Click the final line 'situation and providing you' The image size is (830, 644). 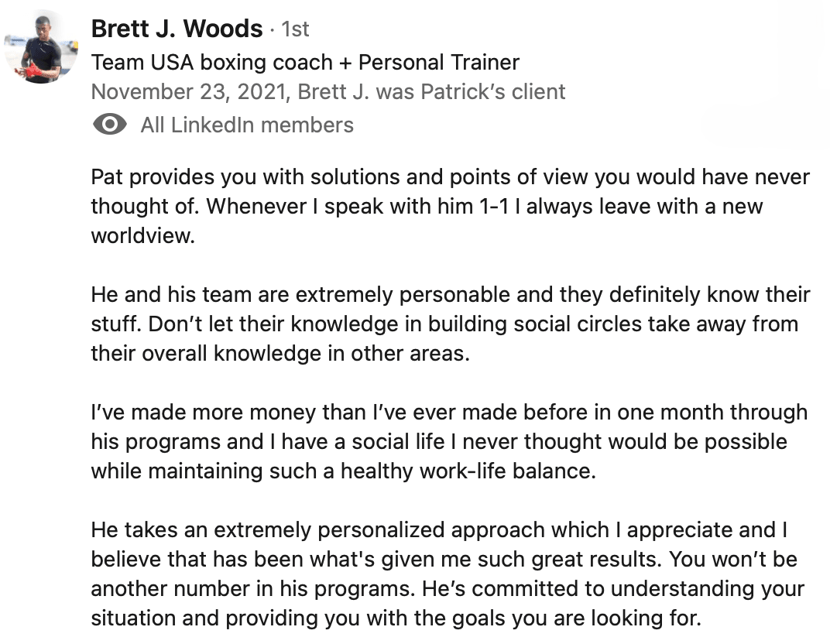point(396,618)
